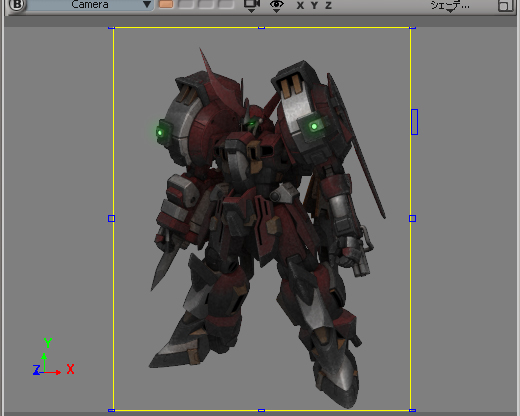520x416 pixels.
Task: Switch view to the X axis
Action: click(300, 5)
